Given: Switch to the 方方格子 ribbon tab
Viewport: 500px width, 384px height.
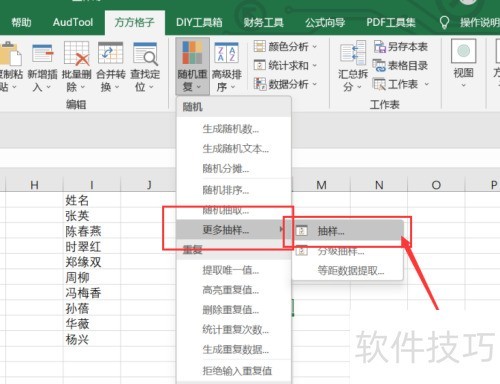Looking at the screenshot, I should pos(134,23).
